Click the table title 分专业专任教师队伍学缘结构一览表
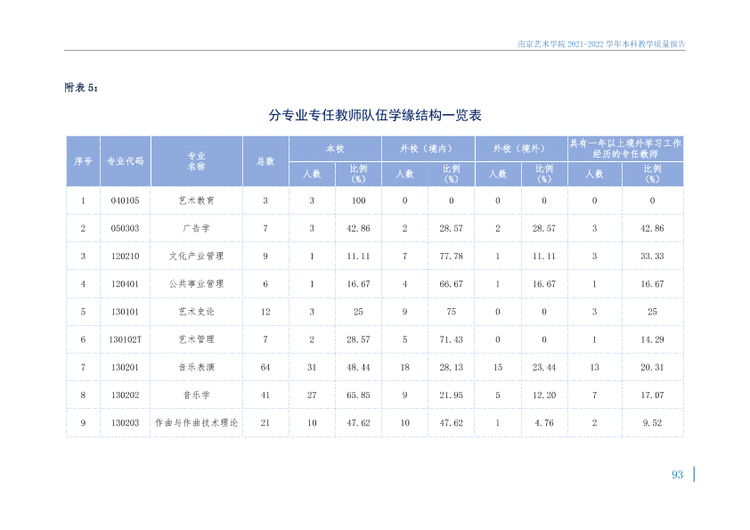Image resolution: width=750 pixels, height=530 pixels. click(375, 115)
